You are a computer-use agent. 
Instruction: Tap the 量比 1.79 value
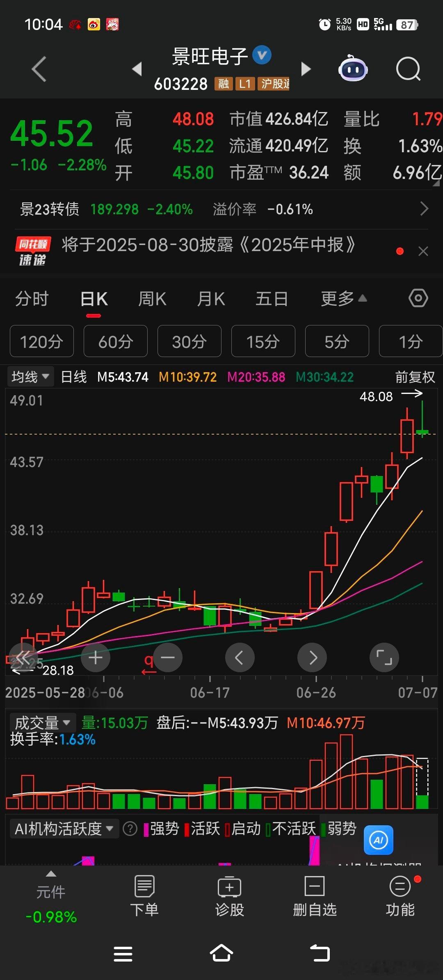pyautogui.click(x=393, y=119)
